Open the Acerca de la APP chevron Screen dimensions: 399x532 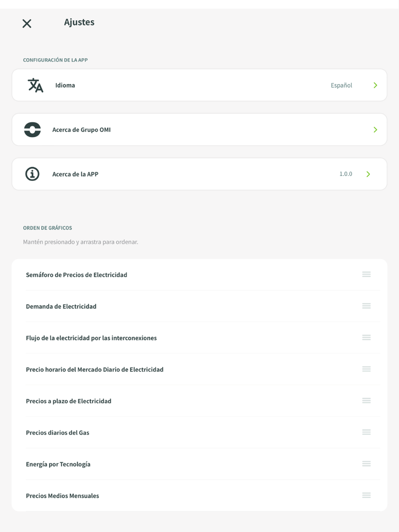pos(368,174)
